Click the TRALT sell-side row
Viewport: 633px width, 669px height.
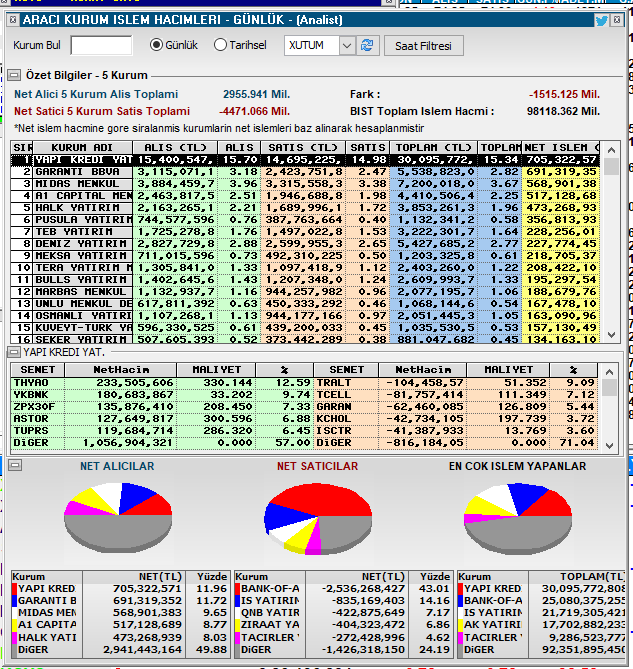pos(456,383)
